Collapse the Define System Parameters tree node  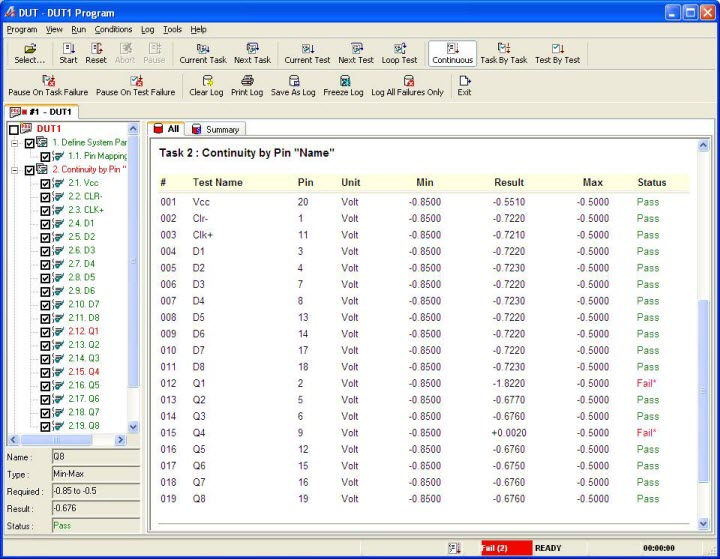pyautogui.click(x=15, y=143)
